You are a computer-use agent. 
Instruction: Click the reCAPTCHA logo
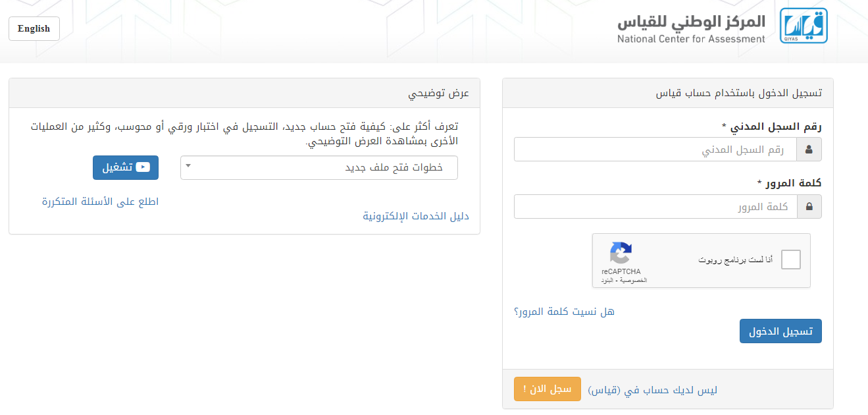[x=621, y=254]
